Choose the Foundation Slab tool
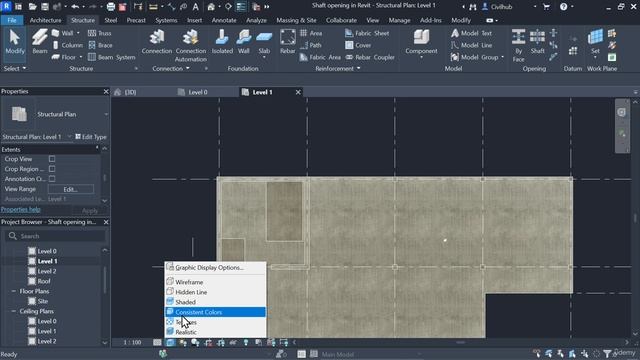The width and height of the screenshot is (640, 360). coord(264,42)
